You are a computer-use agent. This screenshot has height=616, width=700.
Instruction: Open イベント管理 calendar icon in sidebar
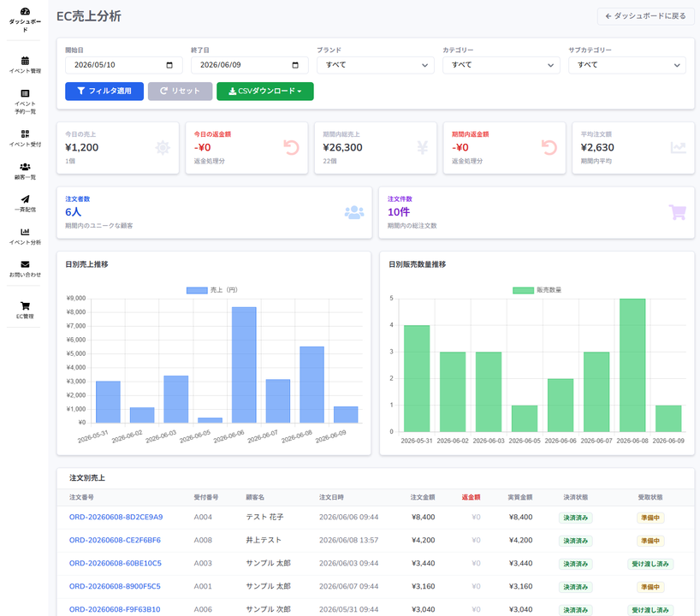click(x=25, y=60)
